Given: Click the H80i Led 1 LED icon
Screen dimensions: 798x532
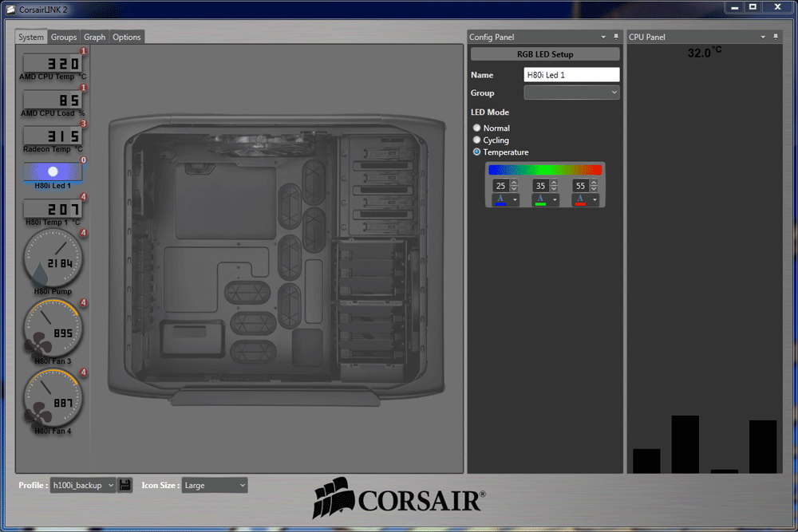Looking at the screenshot, I should pos(53,171).
